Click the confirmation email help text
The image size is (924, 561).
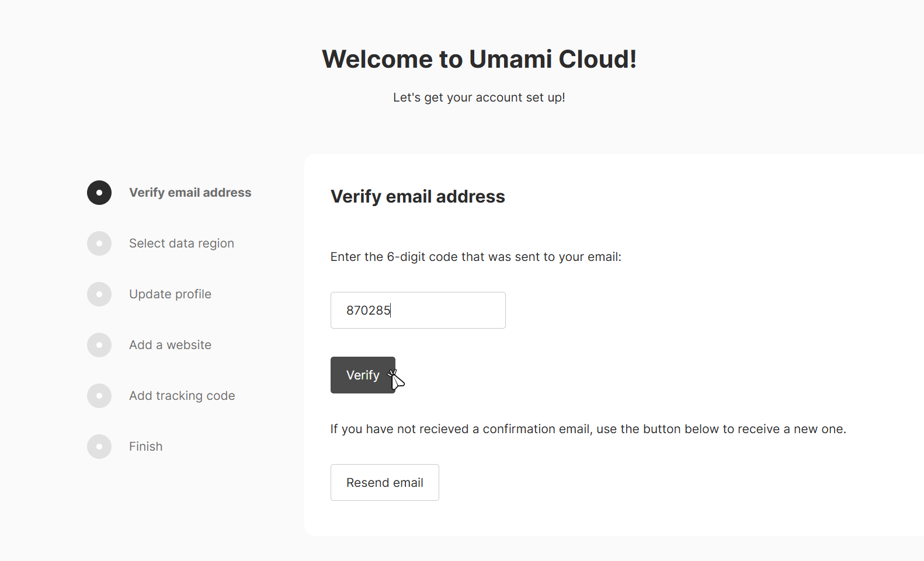point(588,429)
